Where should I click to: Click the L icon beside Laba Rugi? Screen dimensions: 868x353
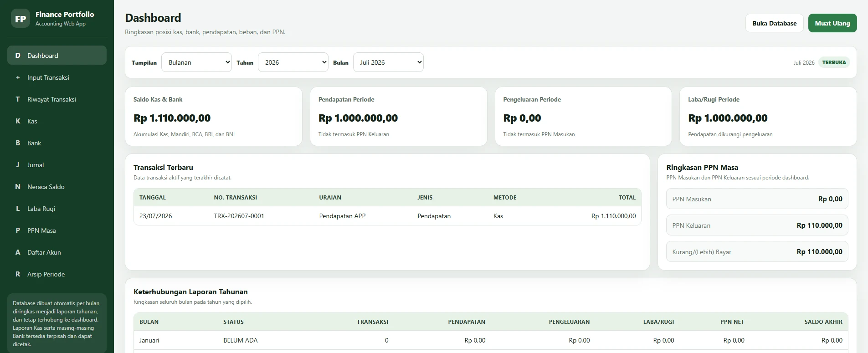[x=18, y=209]
